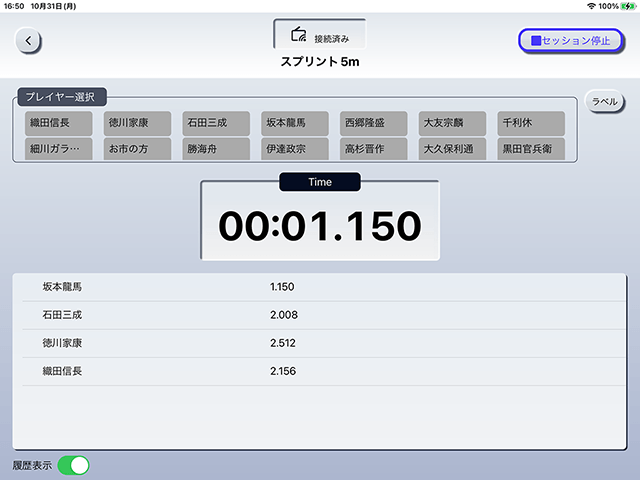The image size is (640, 480).
Task: Select player 織田信長
Action: (58, 123)
